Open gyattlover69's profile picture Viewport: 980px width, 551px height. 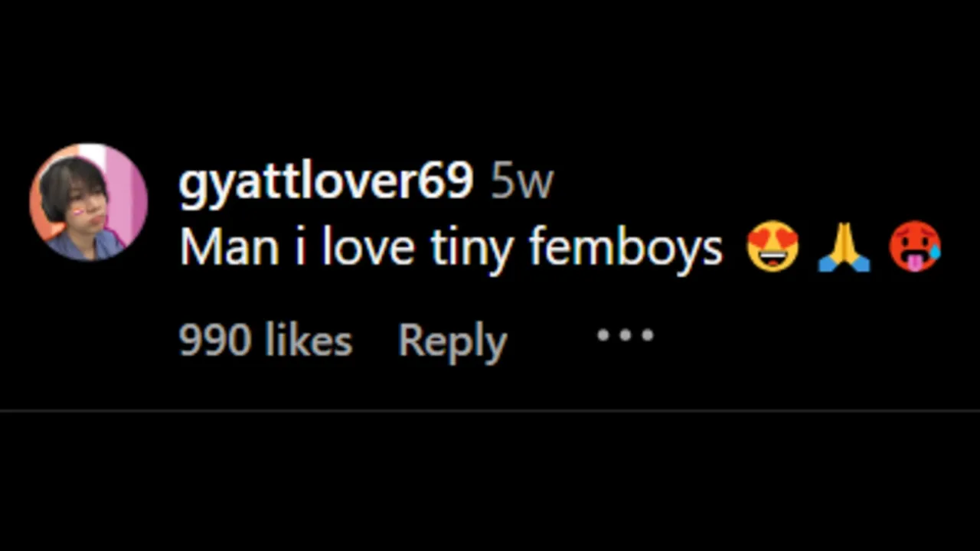(88, 202)
